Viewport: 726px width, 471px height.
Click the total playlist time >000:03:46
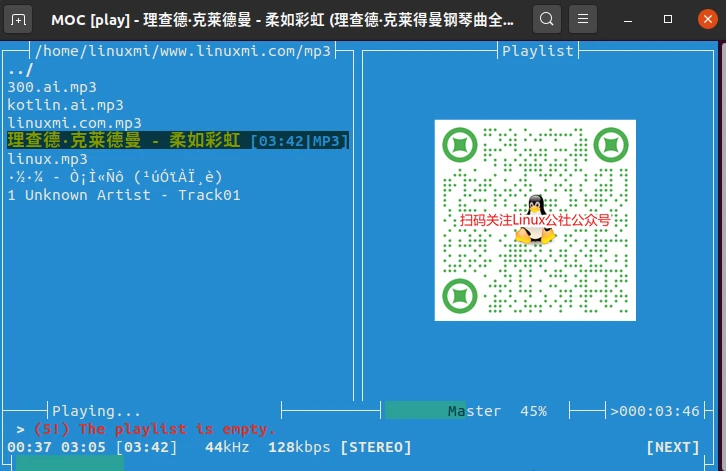pyautogui.click(x=655, y=411)
